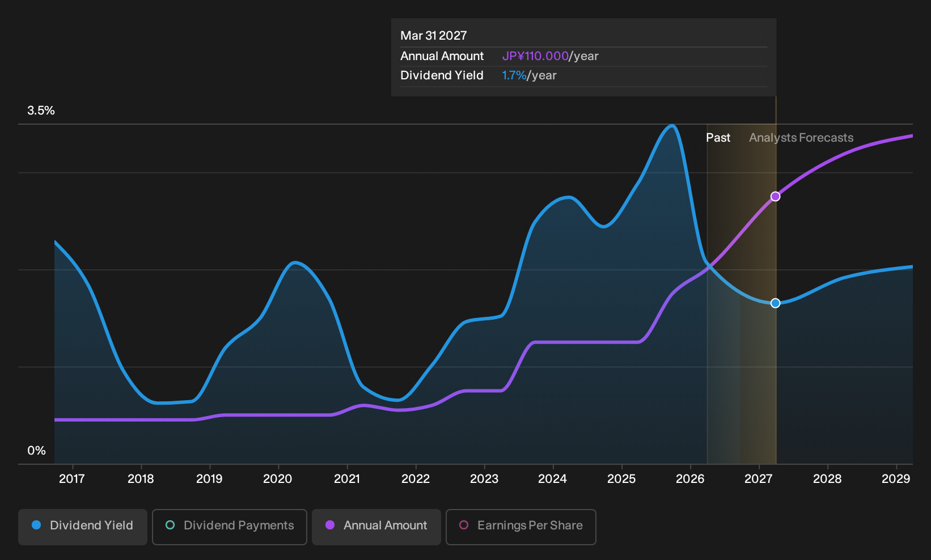Toggle the Dividend Yield series
This screenshot has height=560, width=931.
tap(83, 527)
